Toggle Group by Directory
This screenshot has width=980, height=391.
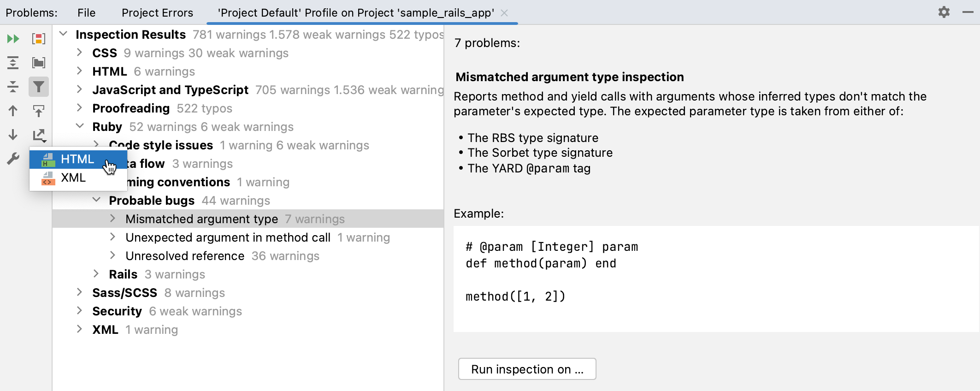(39, 63)
